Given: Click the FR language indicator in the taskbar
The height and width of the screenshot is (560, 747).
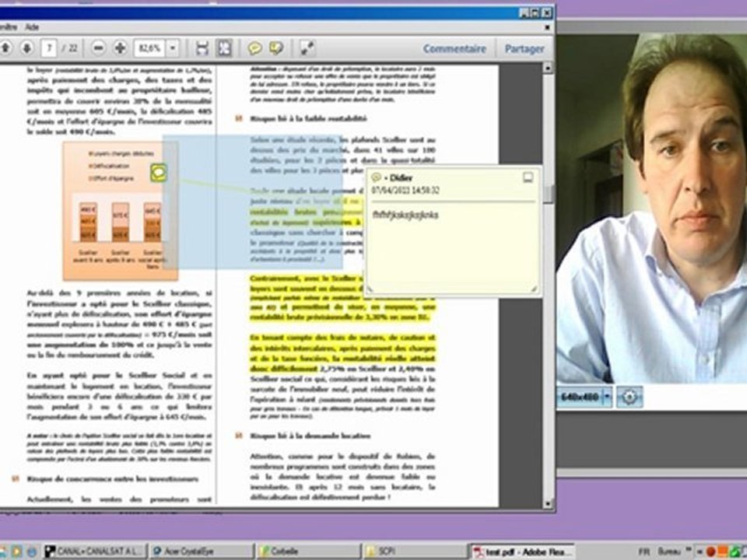Looking at the screenshot, I should (644, 551).
